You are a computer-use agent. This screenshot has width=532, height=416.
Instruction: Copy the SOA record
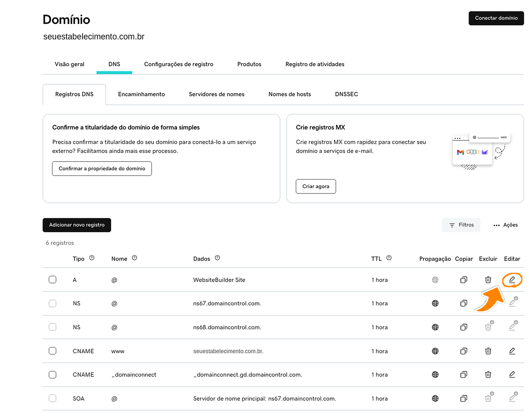point(464,398)
